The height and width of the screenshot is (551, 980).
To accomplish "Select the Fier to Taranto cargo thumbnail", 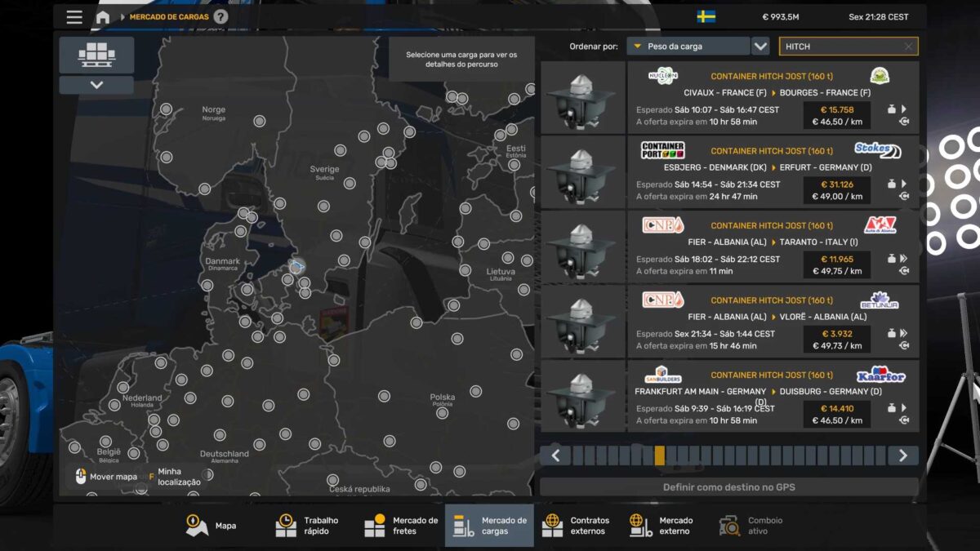I will coord(582,247).
